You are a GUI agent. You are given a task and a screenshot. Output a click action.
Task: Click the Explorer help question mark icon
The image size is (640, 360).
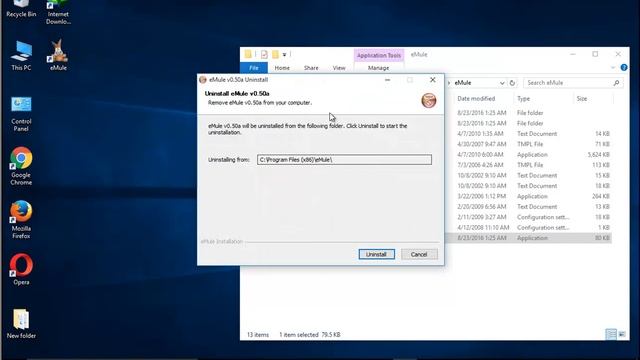point(624,67)
